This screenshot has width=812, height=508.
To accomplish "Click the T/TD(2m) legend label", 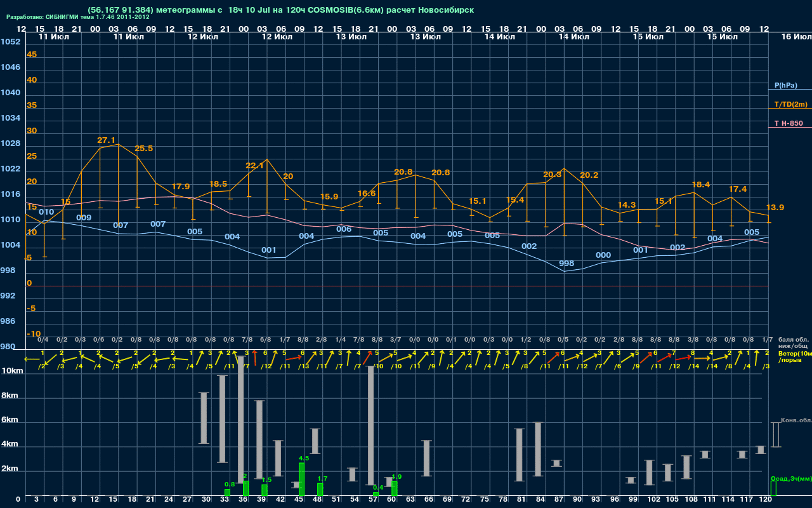I will pos(790,104).
